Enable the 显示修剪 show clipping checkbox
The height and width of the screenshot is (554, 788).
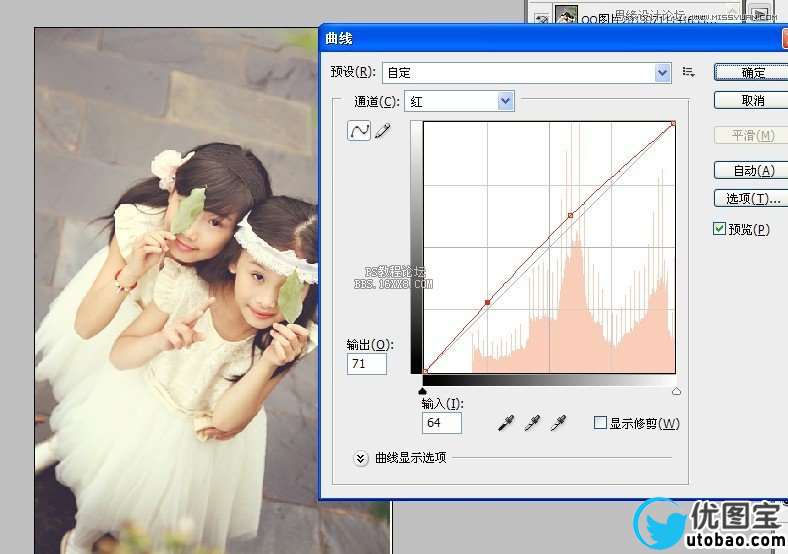pyautogui.click(x=600, y=422)
